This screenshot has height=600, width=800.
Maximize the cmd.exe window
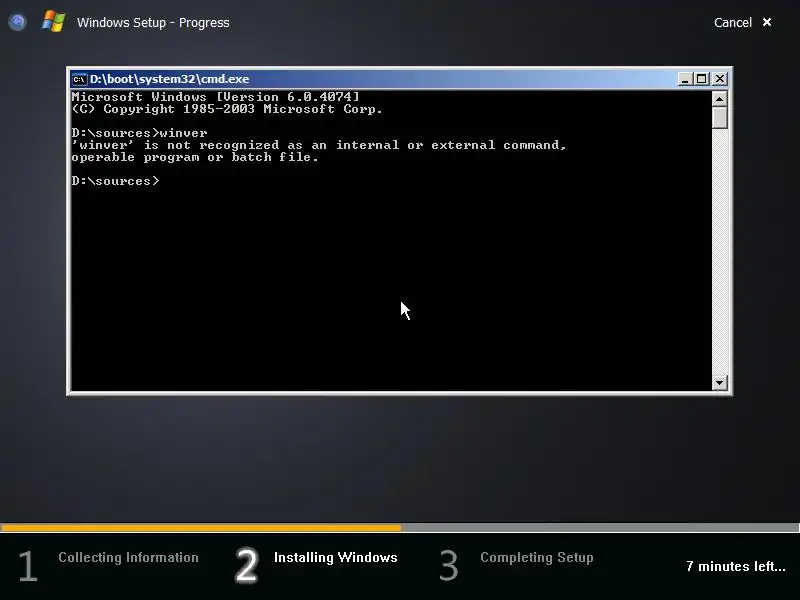(702, 79)
